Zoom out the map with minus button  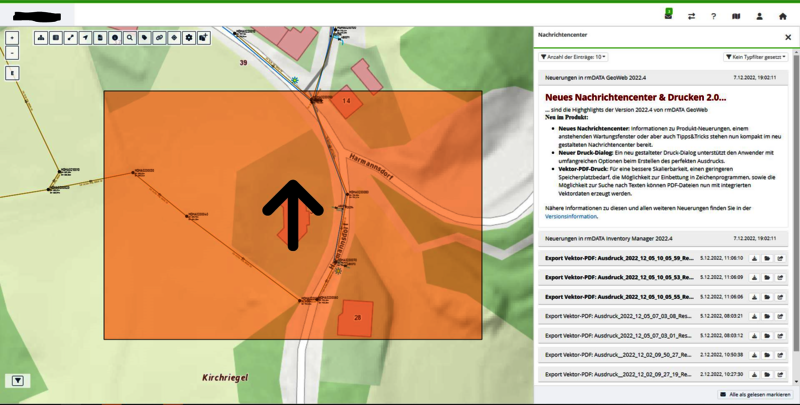(12, 53)
